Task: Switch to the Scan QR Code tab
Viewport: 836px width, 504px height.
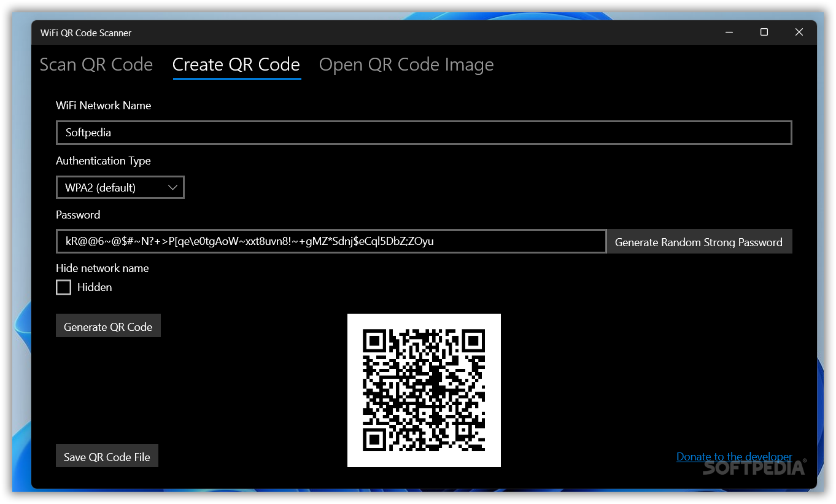Action: coord(96,64)
